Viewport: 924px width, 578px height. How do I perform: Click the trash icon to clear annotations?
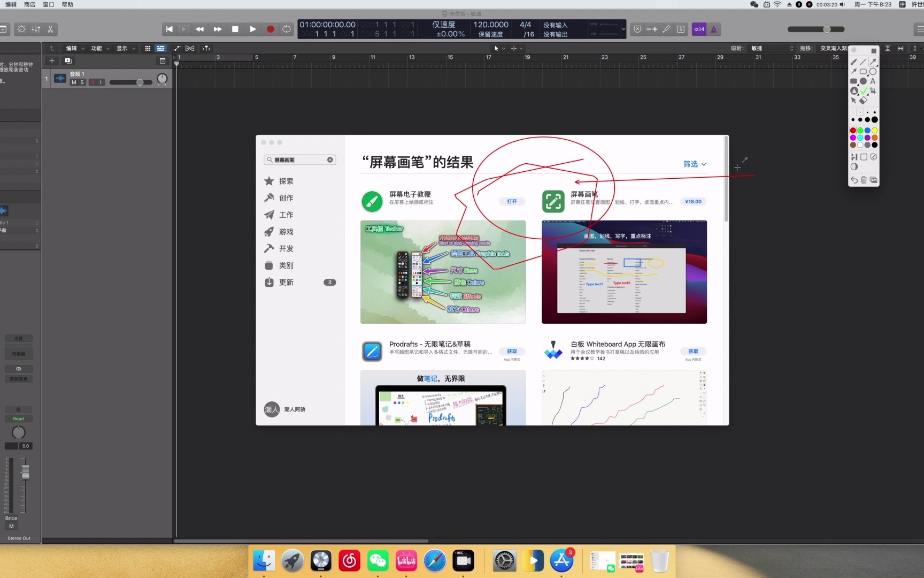(864, 180)
